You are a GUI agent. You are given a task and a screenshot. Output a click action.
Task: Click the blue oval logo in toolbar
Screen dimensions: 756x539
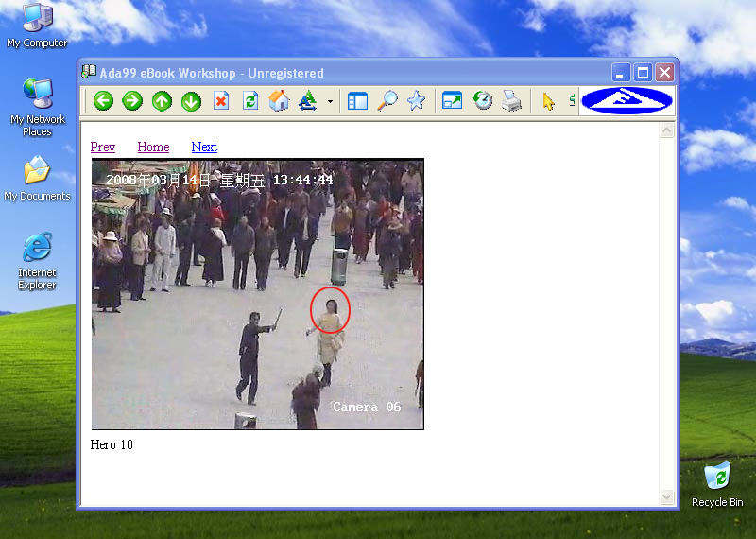pos(627,101)
